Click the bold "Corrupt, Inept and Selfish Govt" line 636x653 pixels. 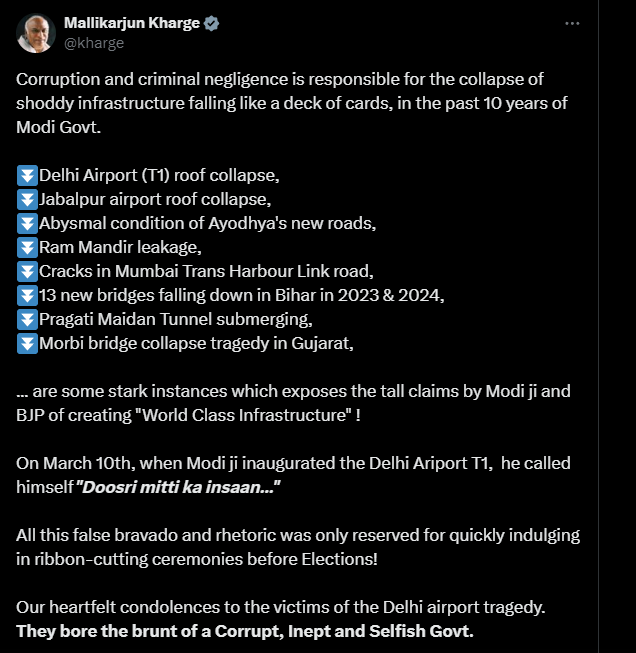click(244, 631)
